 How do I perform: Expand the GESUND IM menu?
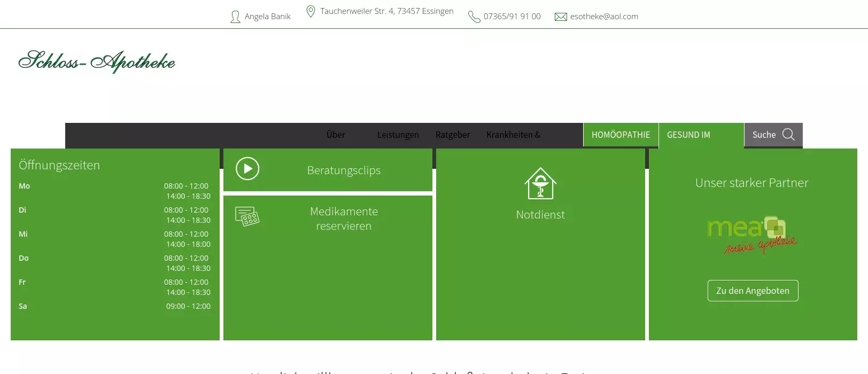tap(688, 135)
